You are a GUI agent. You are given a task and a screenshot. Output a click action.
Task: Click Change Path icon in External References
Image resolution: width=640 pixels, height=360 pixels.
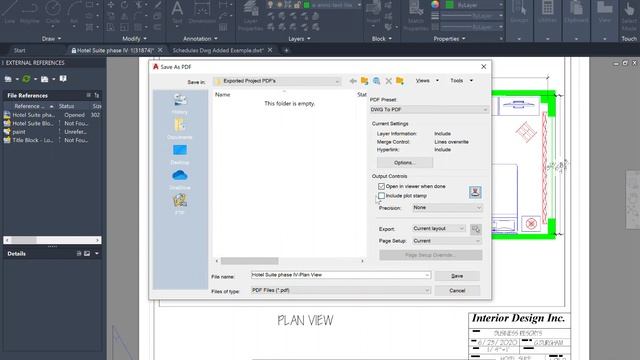click(44, 79)
